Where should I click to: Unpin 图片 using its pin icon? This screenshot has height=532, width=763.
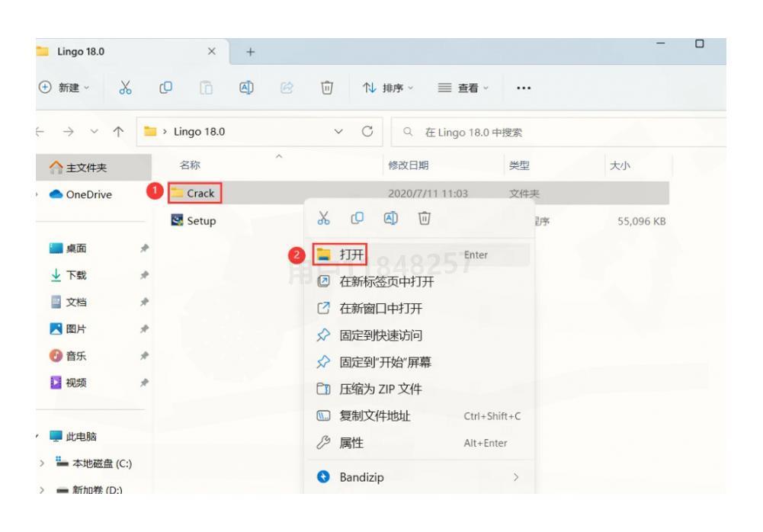coord(144,328)
